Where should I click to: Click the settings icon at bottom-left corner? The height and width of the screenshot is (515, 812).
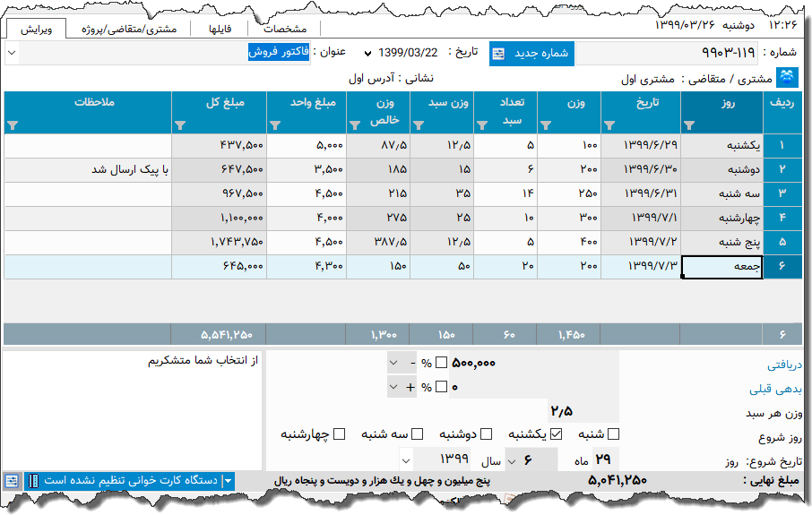[12, 481]
